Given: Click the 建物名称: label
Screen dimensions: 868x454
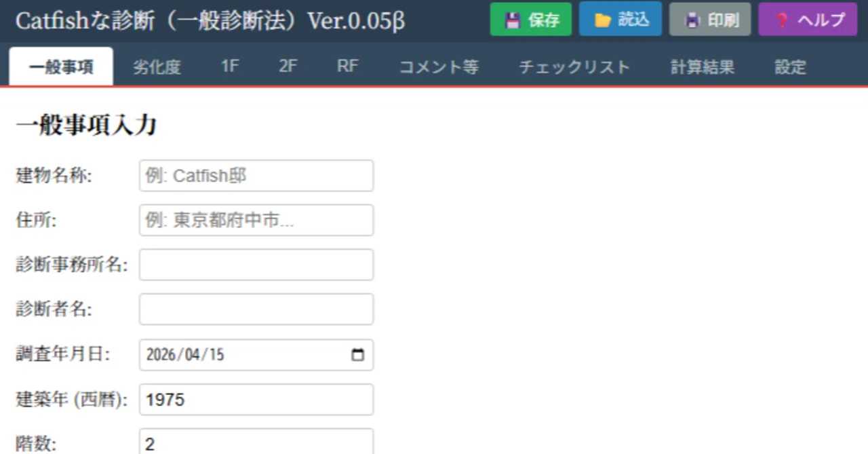Looking at the screenshot, I should [x=54, y=176].
